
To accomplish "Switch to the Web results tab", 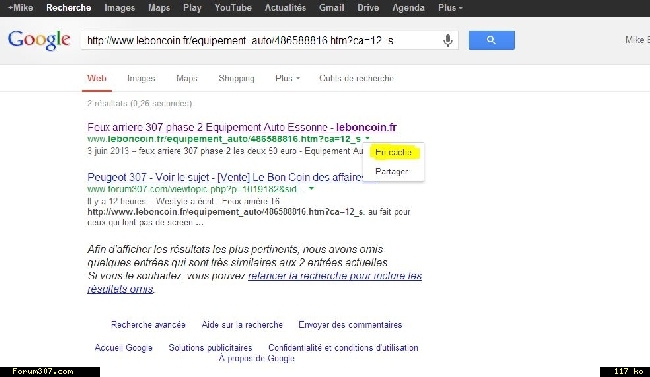I will 97,78.
